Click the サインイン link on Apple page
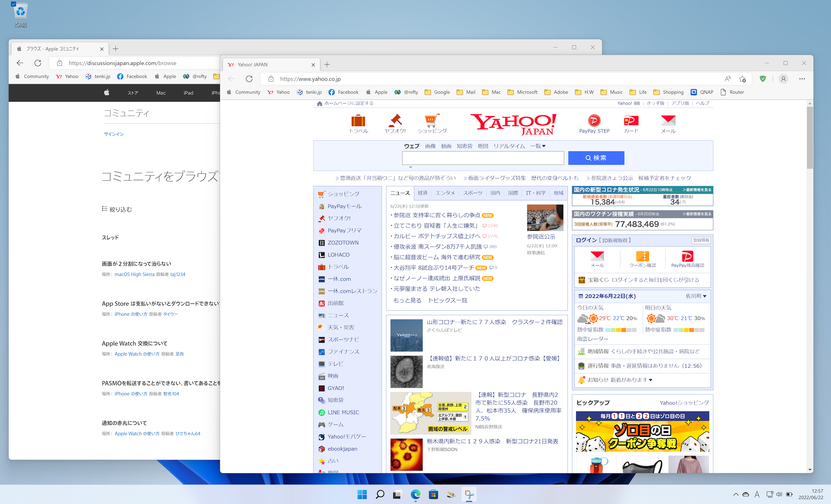The image size is (831, 504). pyautogui.click(x=114, y=134)
